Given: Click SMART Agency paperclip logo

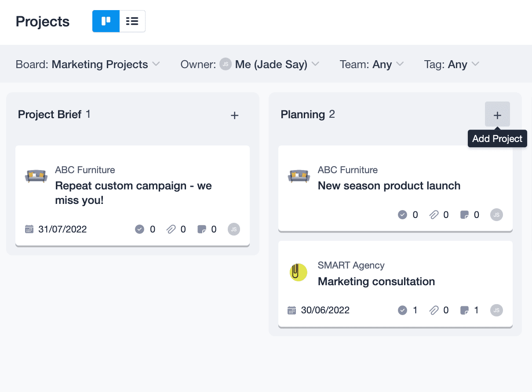Looking at the screenshot, I should 298,272.
